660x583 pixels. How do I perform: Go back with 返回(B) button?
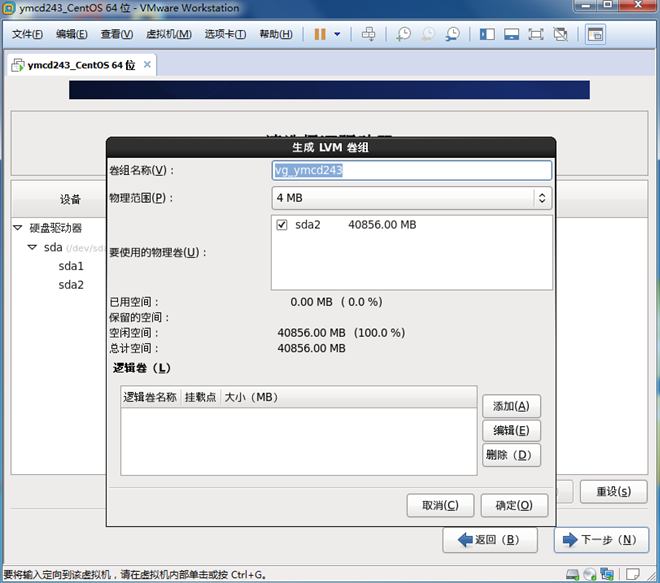(x=490, y=540)
